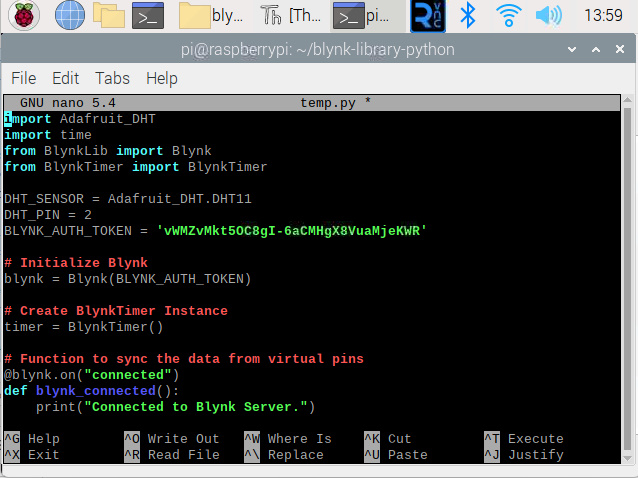Image resolution: width=638 pixels, height=478 pixels.
Task: Open the Tabs menu
Action: coord(112,78)
